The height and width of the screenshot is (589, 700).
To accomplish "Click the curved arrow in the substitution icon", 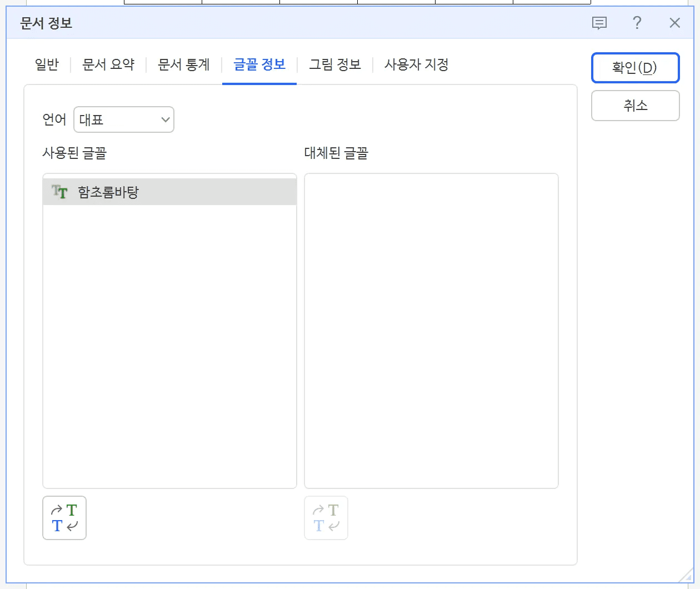I will [56, 508].
